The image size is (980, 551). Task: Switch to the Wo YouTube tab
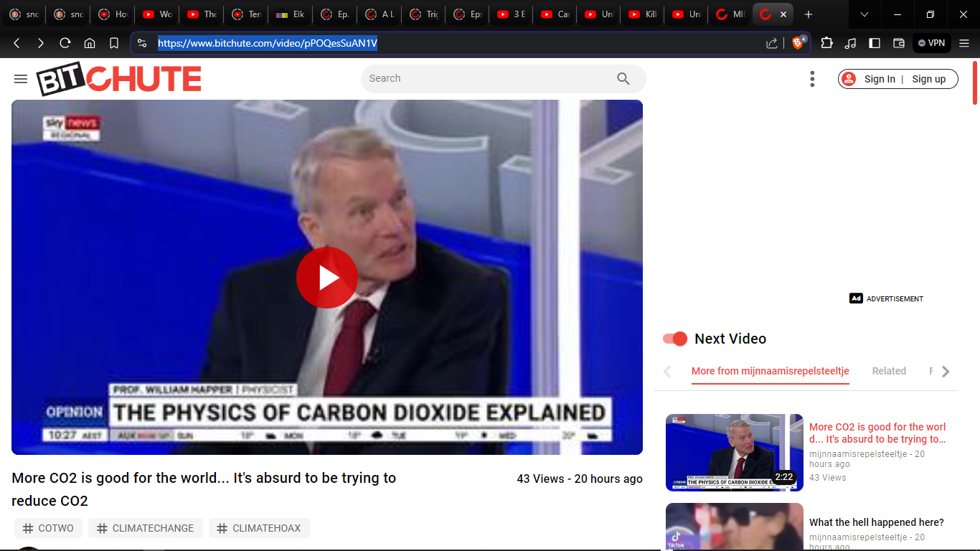(157, 14)
